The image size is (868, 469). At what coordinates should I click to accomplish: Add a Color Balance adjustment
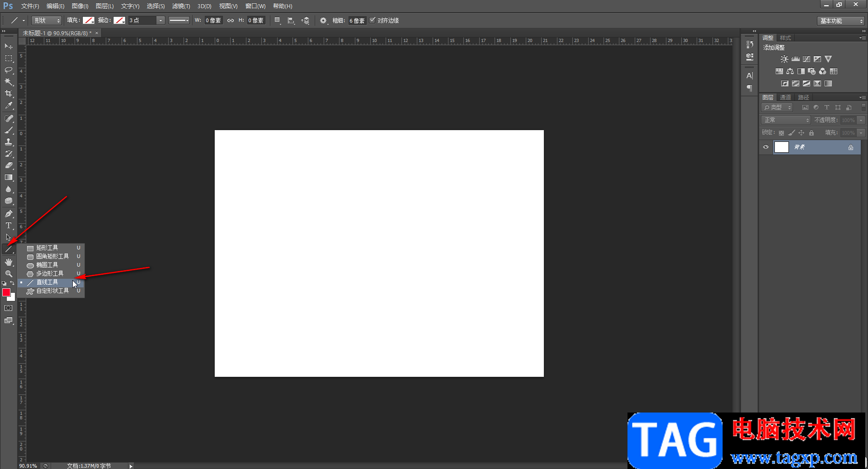[x=790, y=71]
